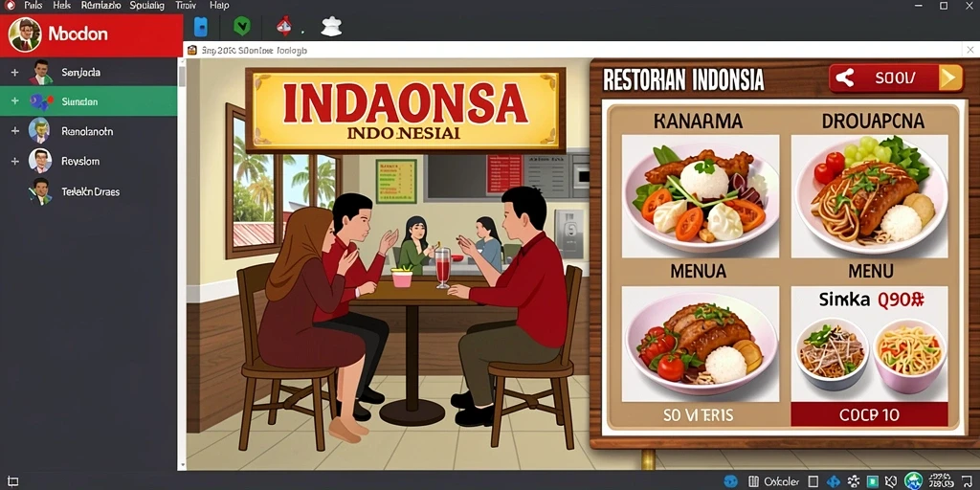This screenshot has height=490, width=980.
Task: Click the Mbodon header name
Action: click(x=78, y=33)
